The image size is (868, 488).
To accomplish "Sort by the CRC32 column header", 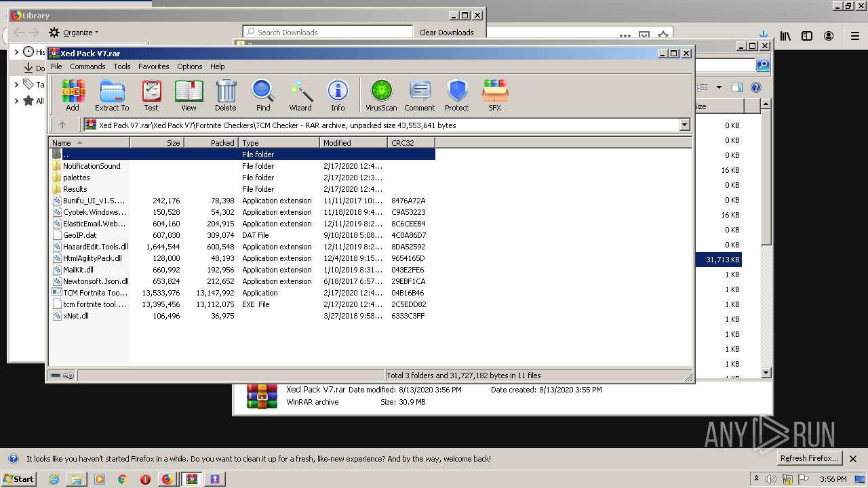I will pos(411,142).
